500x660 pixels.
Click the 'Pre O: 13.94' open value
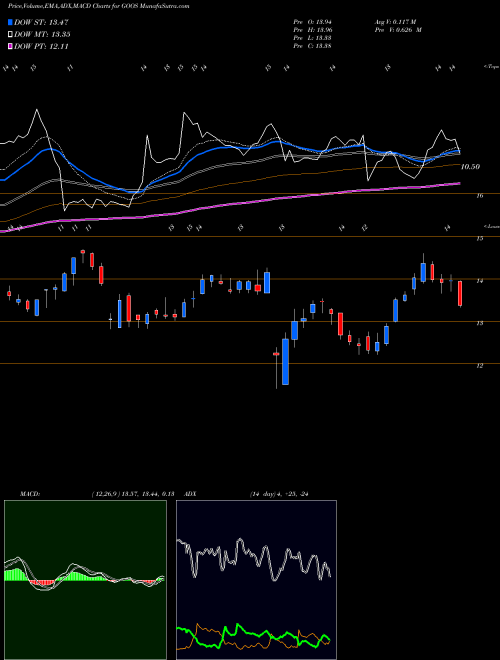tap(312, 22)
